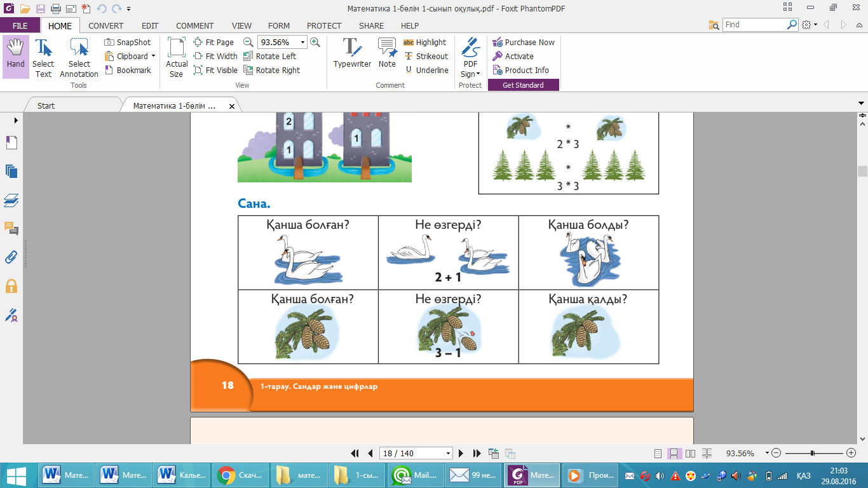Click the Purchase Now button
Screen dimensions: 868x488
(524, 43)
